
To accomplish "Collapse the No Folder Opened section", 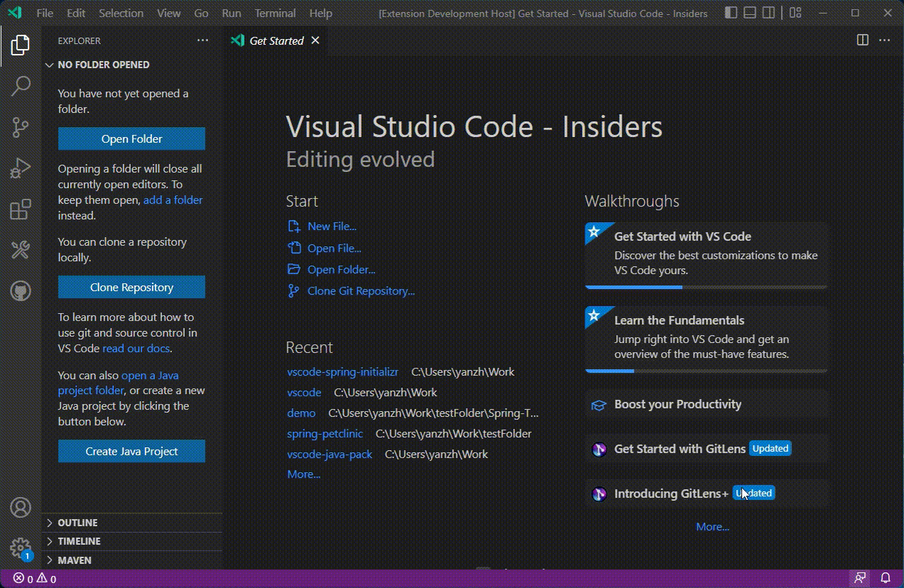I will point(132,65).
